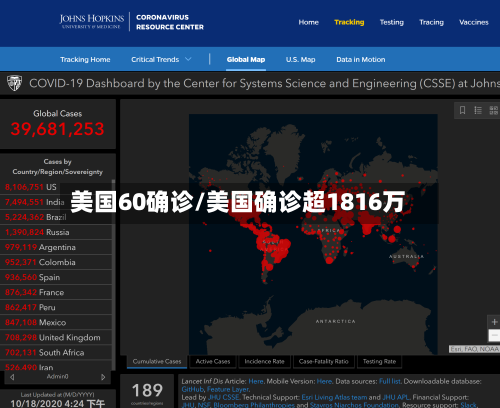
Task: Select the Testing Rate map tab
Action: pyautogui.click(x=379, y=361)
